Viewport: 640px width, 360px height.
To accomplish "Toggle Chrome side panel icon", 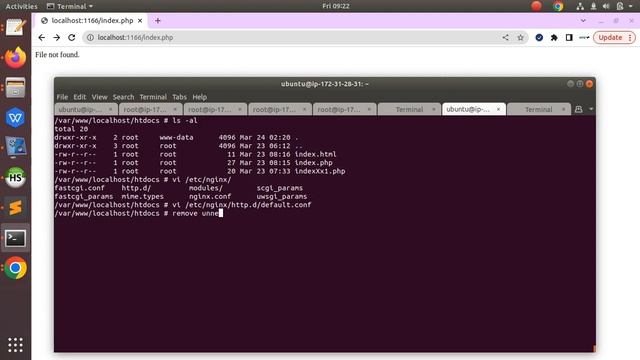I will click(569, 38).
